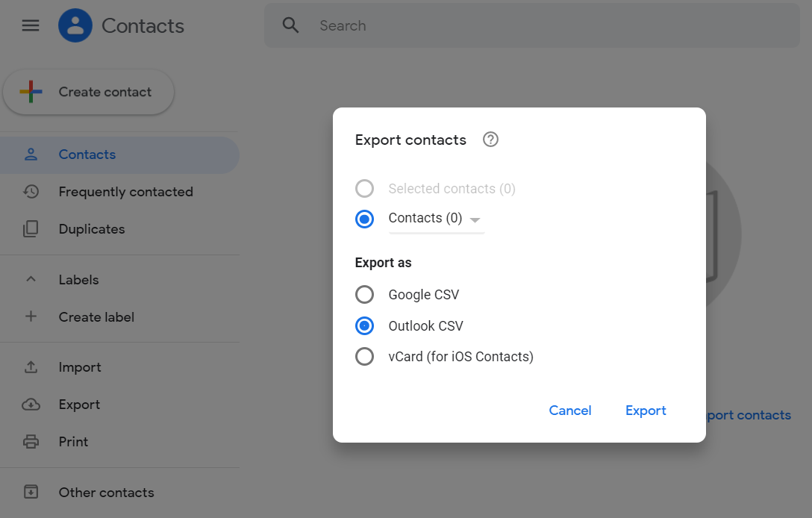Screen dimensions: 812x518
Task: Click the search magnifier icon
Action: pyautogui.click(x=290, y=25)
